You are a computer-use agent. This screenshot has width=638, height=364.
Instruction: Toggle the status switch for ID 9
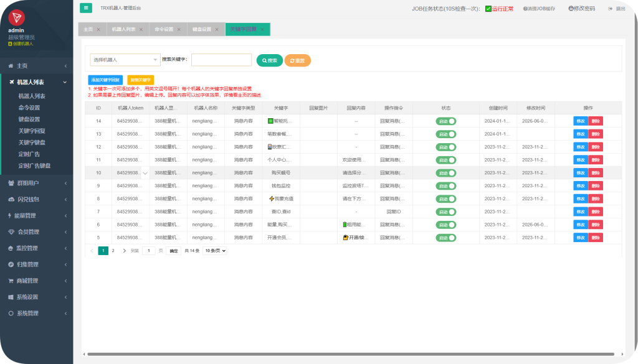(x=446, y=186)
